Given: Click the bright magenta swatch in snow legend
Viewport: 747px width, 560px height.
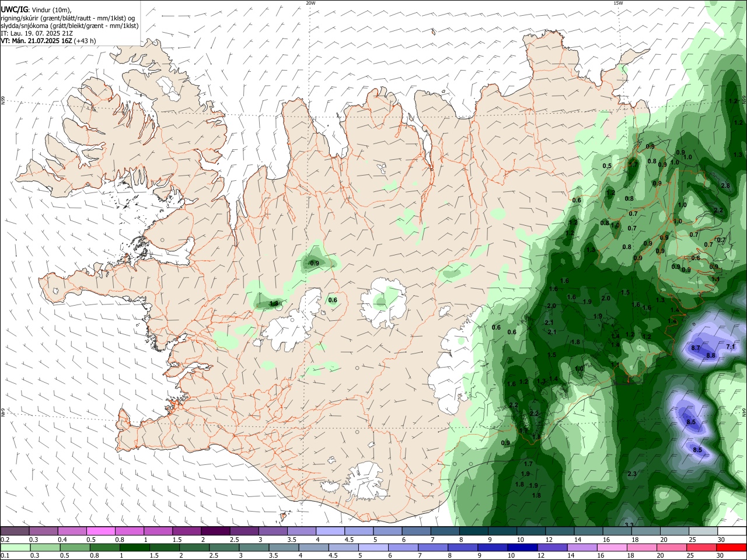Looking at the screenshot, I should [100, 531].
